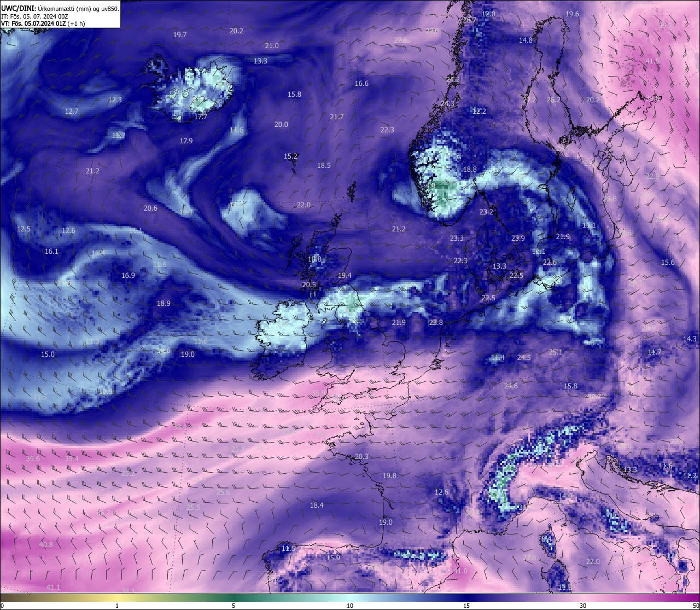Click the 19.8 value over France
Viewport: 700px width, 610px height.
(389, 475)
